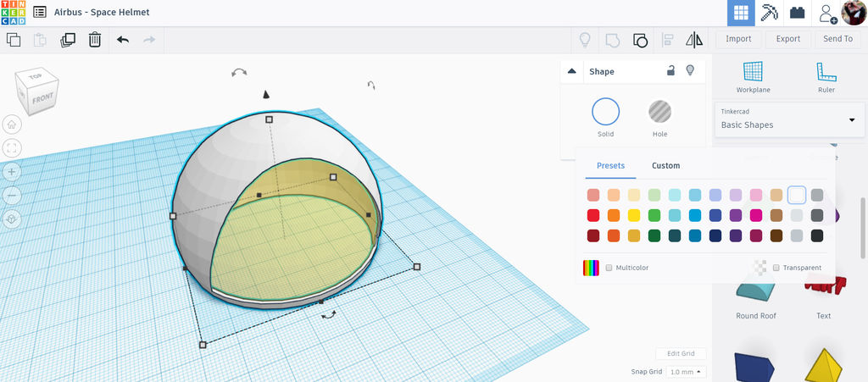Open the Snap Grid dropdown
This screenshot has width=868, height=382.
(685, 372)
